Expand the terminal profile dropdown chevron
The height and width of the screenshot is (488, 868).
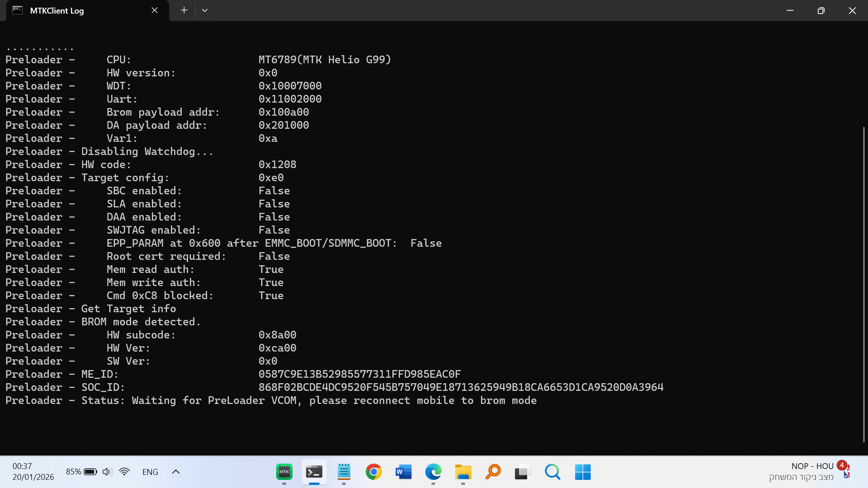point(205,10)
